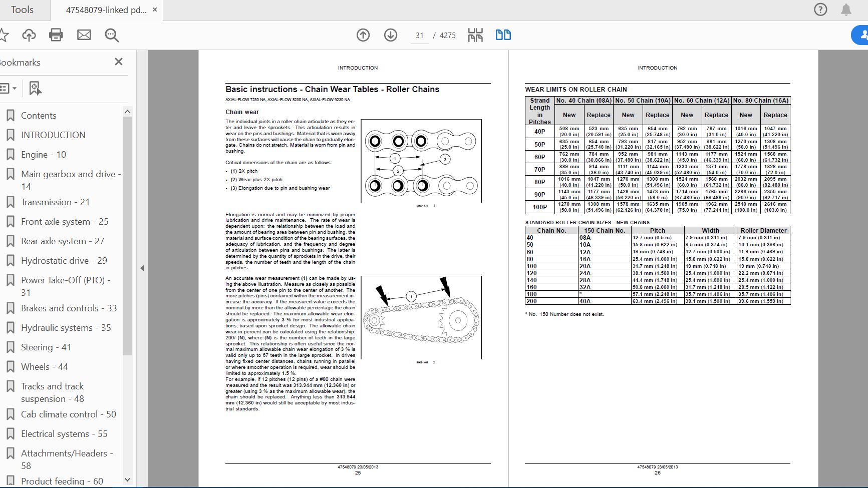868x488 pixels.
Task: Switch to the Tools tab
Action: (22, 10)
